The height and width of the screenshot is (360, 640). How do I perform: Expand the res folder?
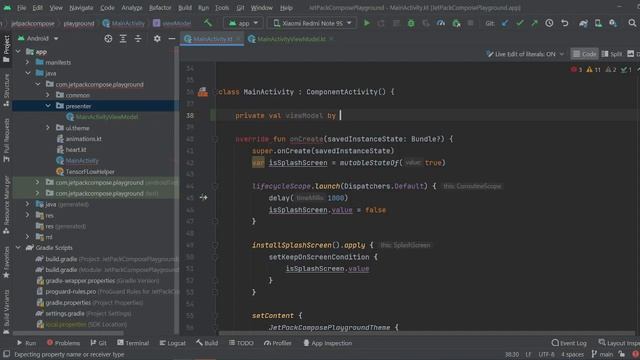point(28,215)
